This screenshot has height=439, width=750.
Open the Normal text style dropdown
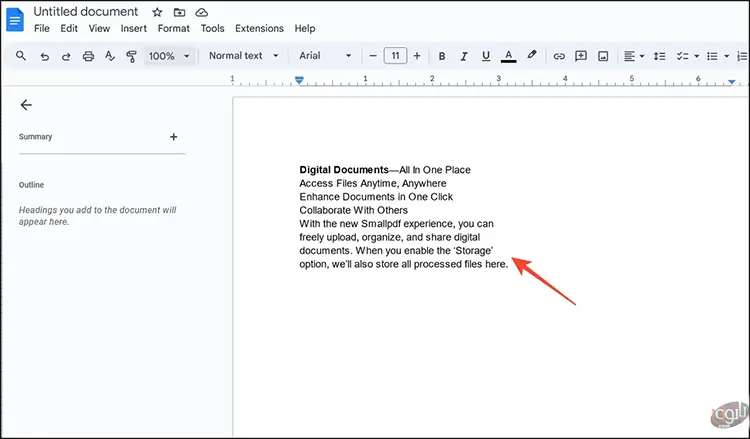244,56
